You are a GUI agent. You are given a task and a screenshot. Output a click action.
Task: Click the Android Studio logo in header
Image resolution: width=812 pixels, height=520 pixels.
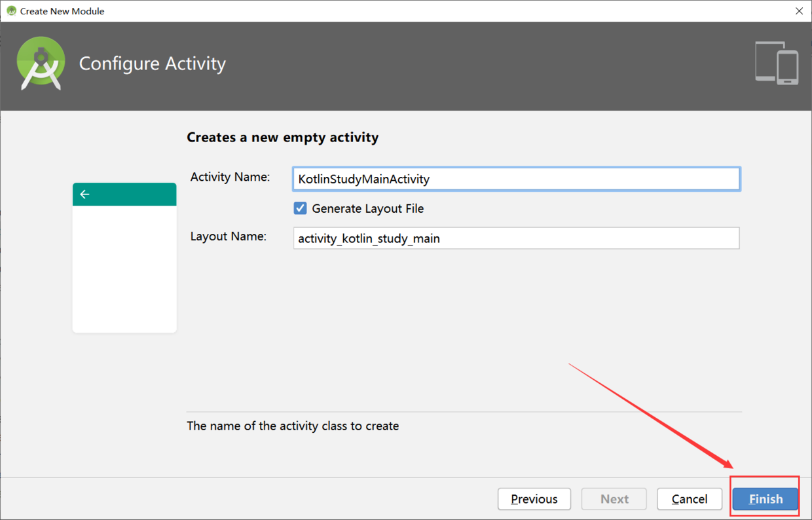coord(41,63)
